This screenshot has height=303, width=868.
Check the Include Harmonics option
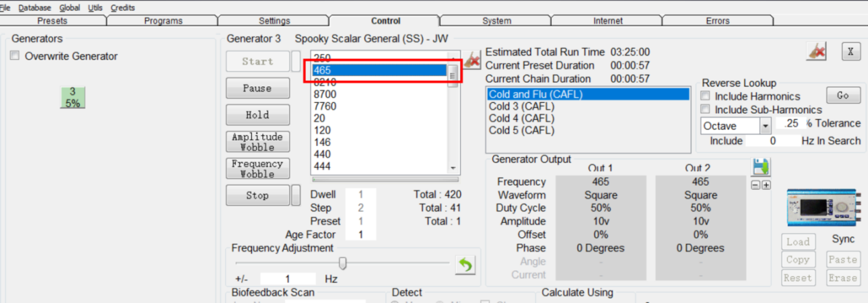pos(706,97)
